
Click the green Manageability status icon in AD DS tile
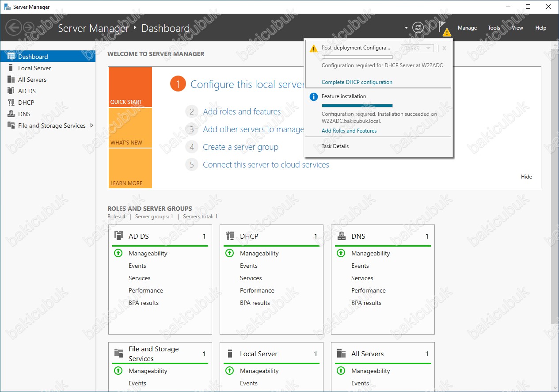click(x=118, y=253)
